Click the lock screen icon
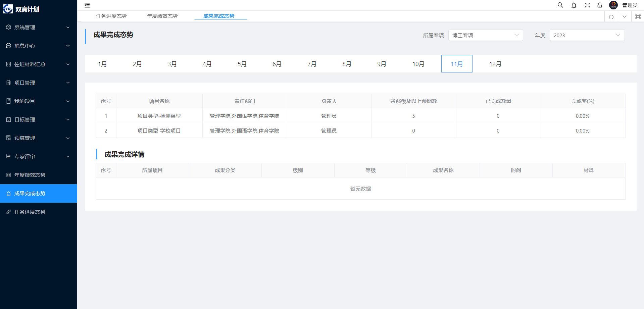644x309 pixels. click(600, 5)
